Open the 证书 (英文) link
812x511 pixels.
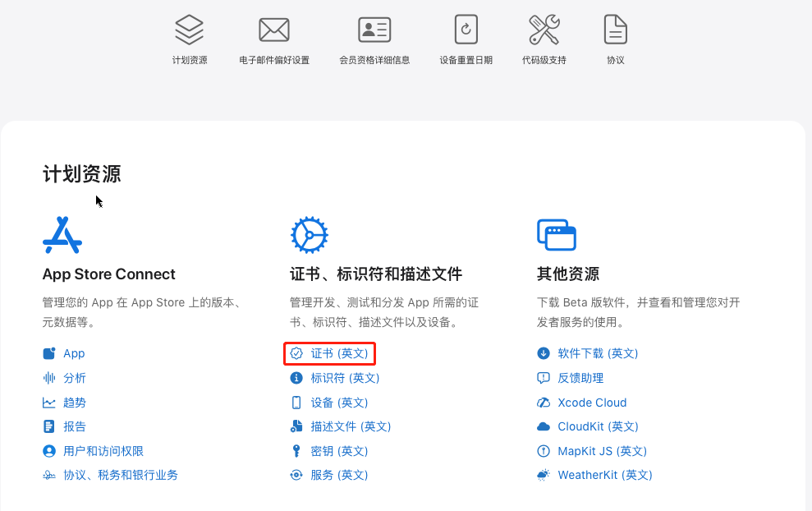click(x=339, y=353)
